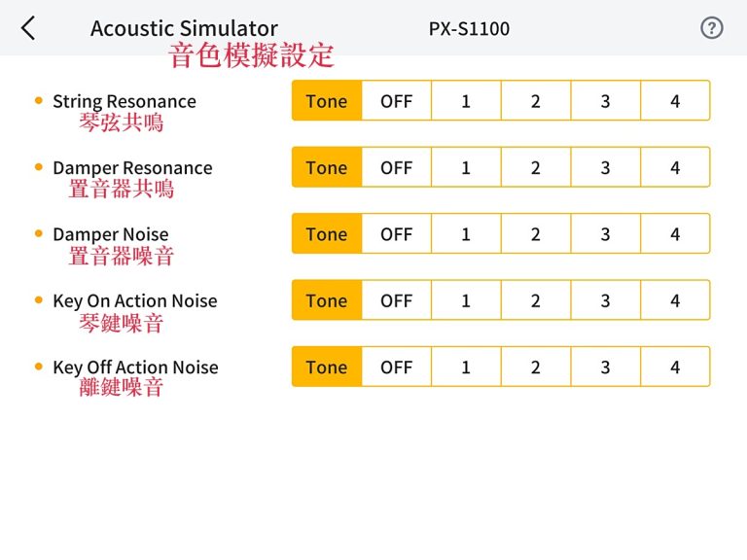Select level 1 for Key On Action Noise
Screen dimensions: 747x560
coord(466,300)
